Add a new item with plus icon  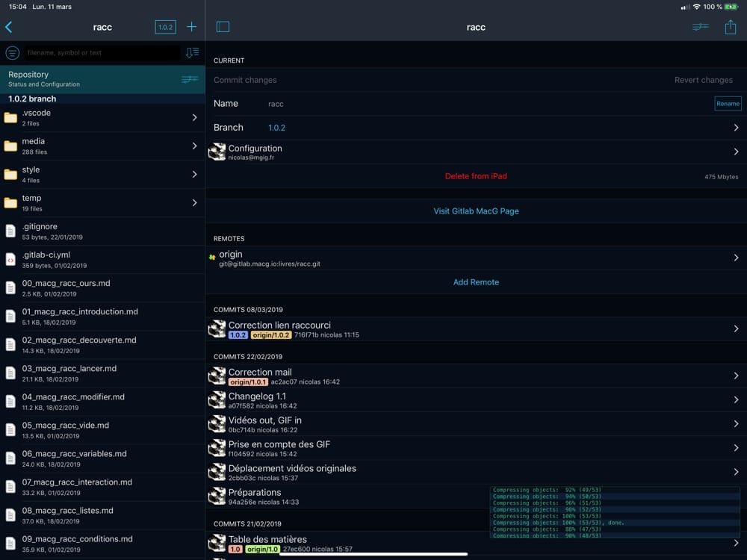[x=191, y=27]
